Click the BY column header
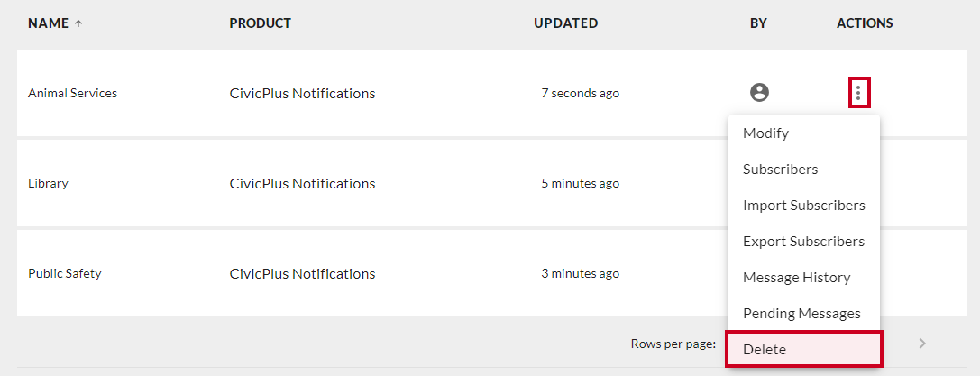This screenshot has width=980, height=376. 758,23
